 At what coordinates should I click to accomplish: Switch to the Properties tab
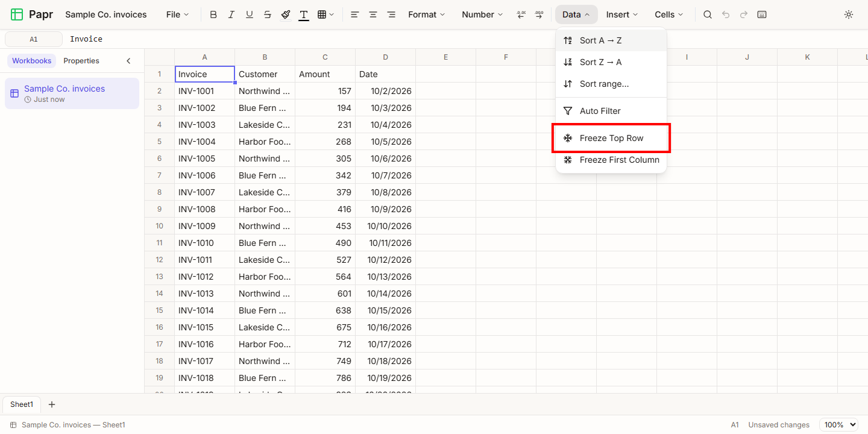(81, 61)
